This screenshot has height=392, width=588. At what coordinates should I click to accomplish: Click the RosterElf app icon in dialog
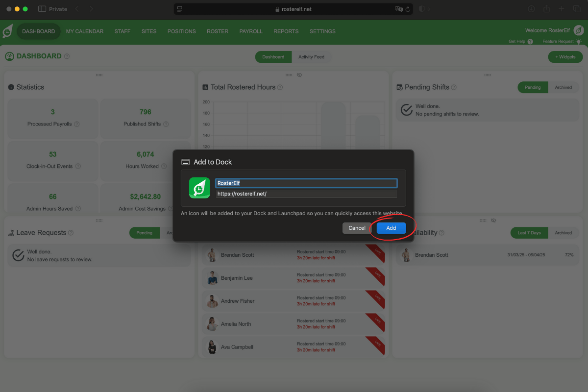click(x=199, y=188)
